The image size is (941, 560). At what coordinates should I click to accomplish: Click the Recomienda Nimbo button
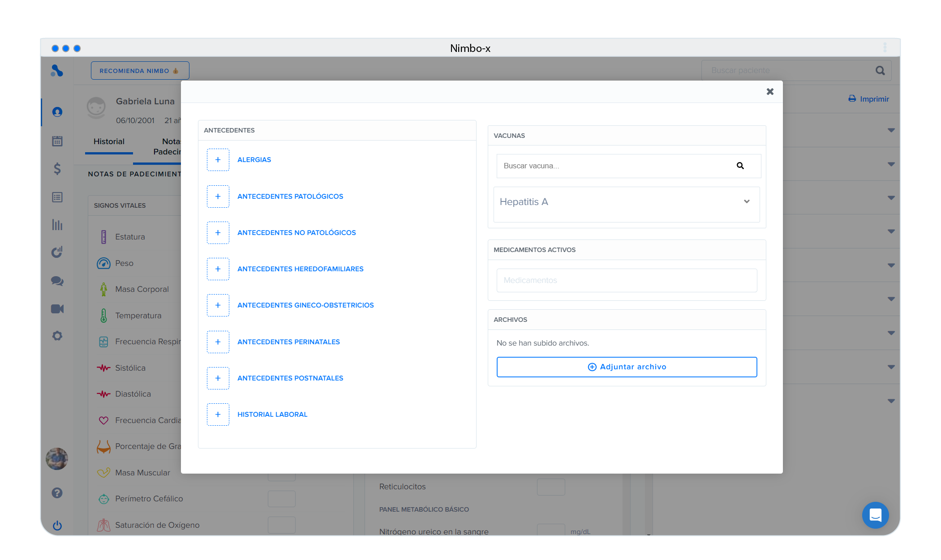[x=140, y=71]
